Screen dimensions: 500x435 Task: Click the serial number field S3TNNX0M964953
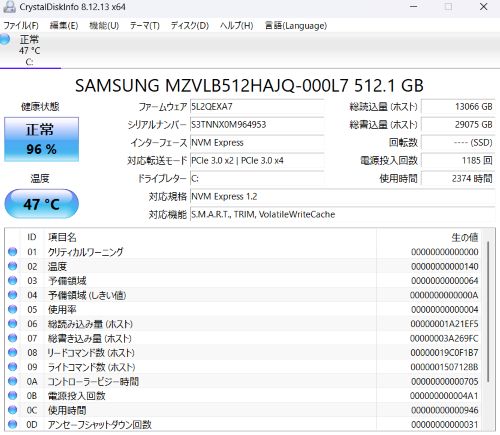tap(257, 125)
